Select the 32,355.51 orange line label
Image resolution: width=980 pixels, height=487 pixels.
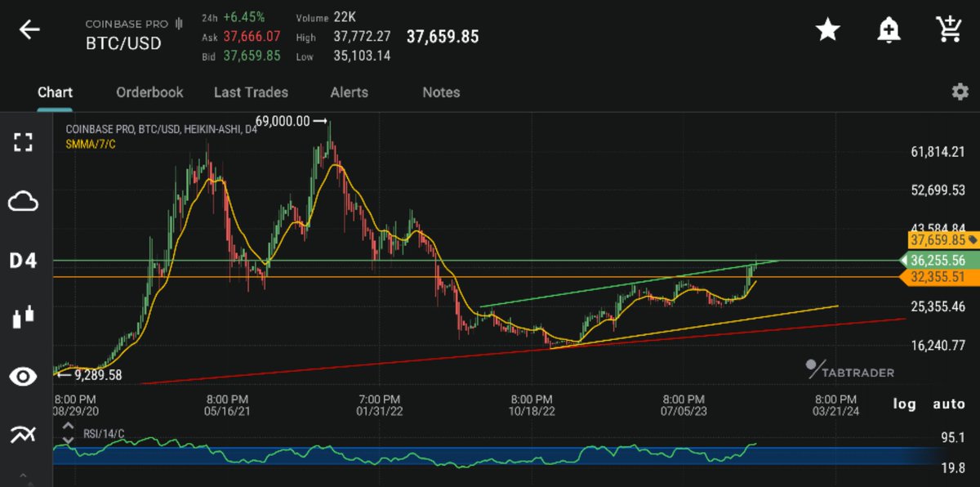coord(941,278)
